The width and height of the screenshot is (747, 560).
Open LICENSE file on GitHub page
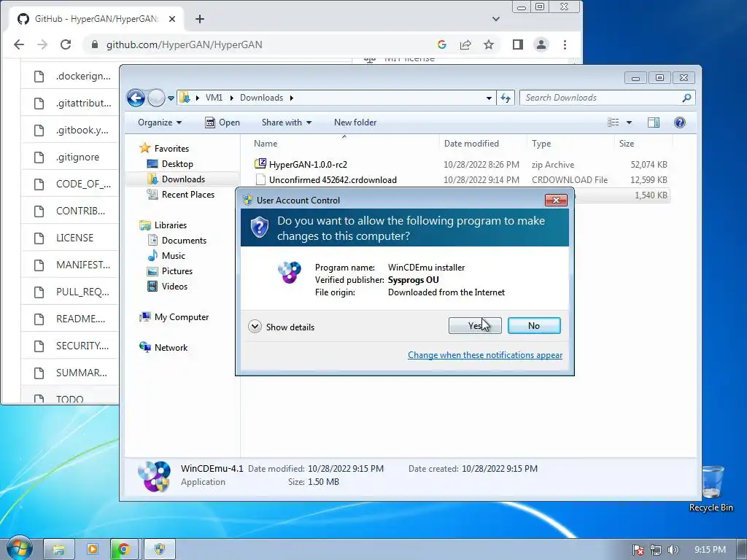pos(75,238)
